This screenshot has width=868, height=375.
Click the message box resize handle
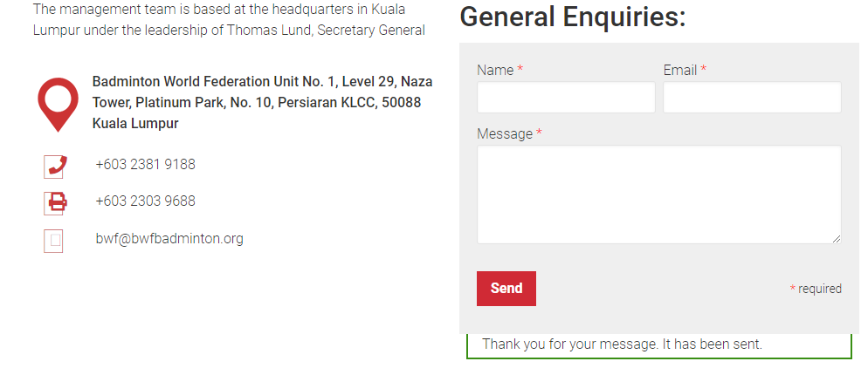836,238
